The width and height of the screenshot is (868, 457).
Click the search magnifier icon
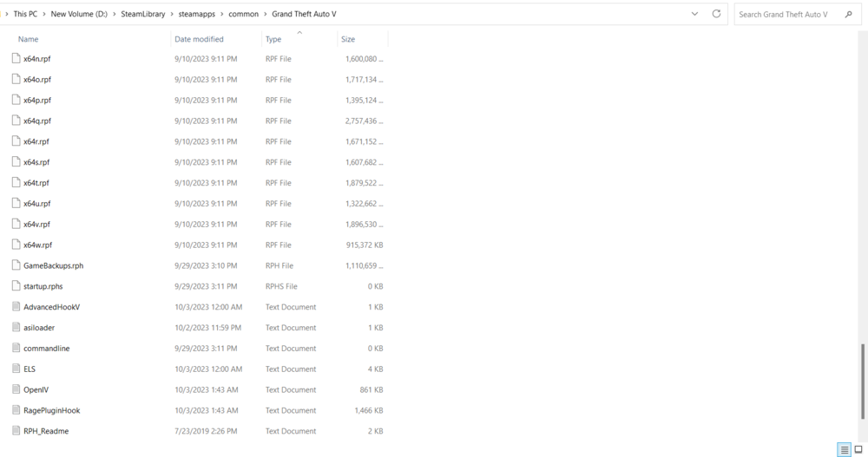pyautogui.click(x=849, y=15)
